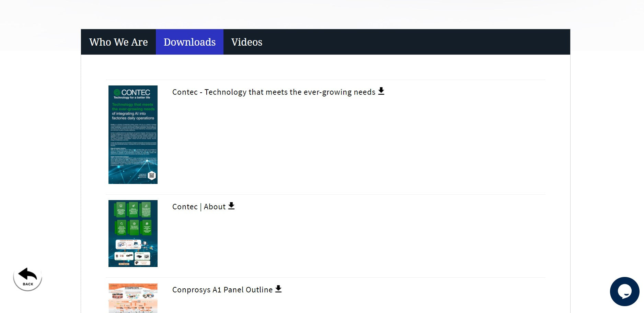The image size is (644, 313).
Task: Open Conprosys A1 Panel Outline link
Action: tap(222, 290)
